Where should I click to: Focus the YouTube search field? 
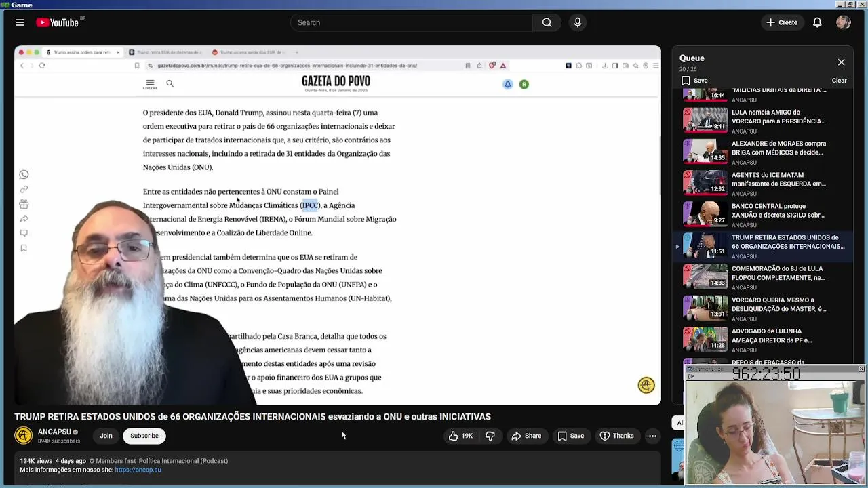412,22
